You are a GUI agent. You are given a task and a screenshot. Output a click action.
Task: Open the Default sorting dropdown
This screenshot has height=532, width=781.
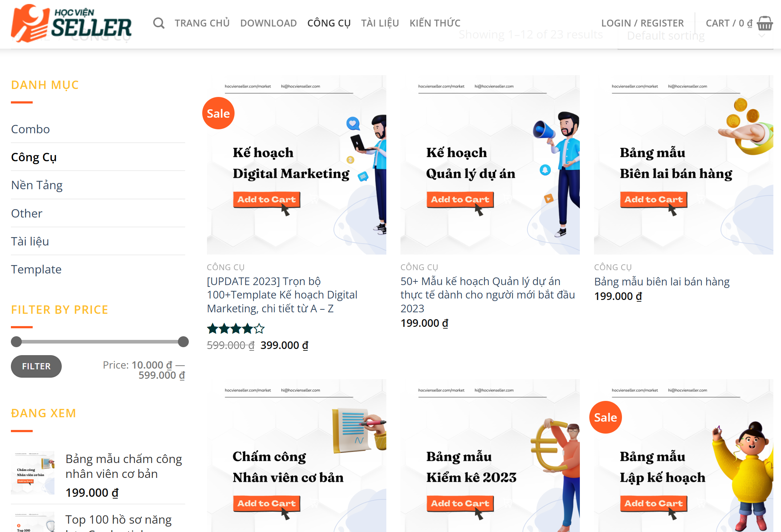(x=695, y=36)
